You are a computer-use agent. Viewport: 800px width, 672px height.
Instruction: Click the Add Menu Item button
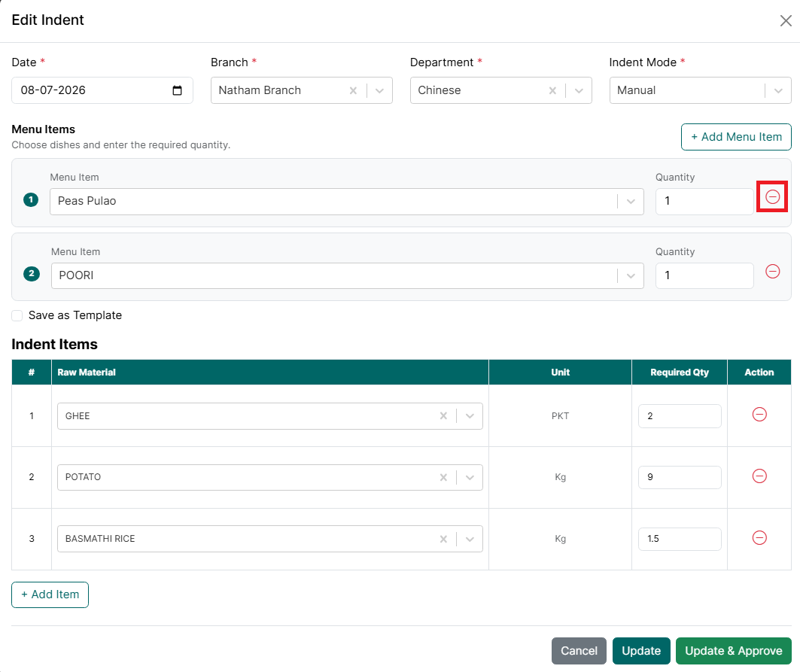point(736,137)
